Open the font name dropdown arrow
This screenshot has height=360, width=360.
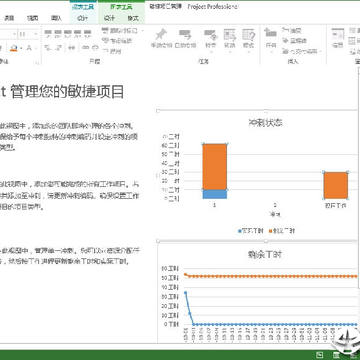[x=14, y=34]
